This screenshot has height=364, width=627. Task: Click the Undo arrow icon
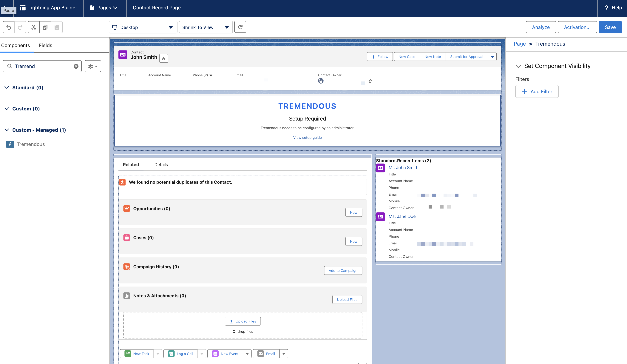point(9,27)
